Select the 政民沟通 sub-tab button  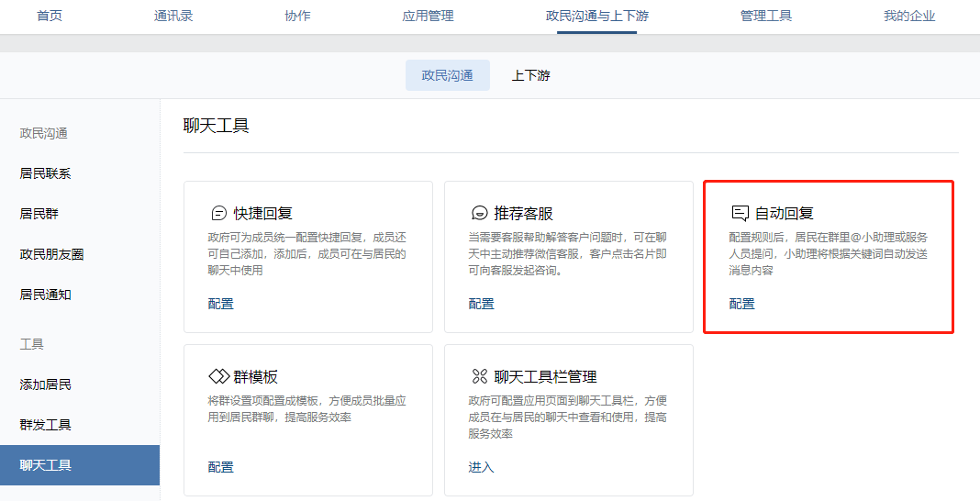[x=448, y=75]
